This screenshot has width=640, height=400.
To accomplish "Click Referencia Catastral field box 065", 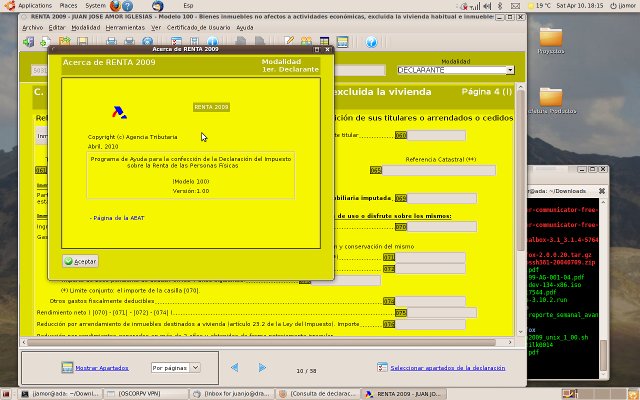I will (439, 170).
